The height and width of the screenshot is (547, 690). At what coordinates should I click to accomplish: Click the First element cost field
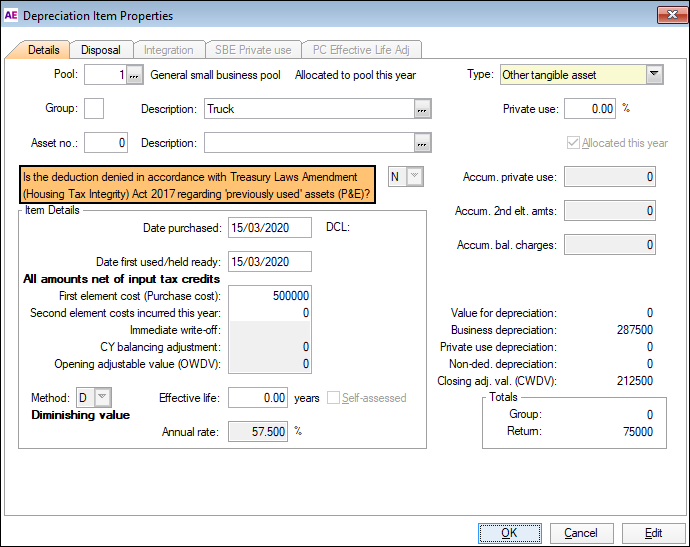point(270,296)
